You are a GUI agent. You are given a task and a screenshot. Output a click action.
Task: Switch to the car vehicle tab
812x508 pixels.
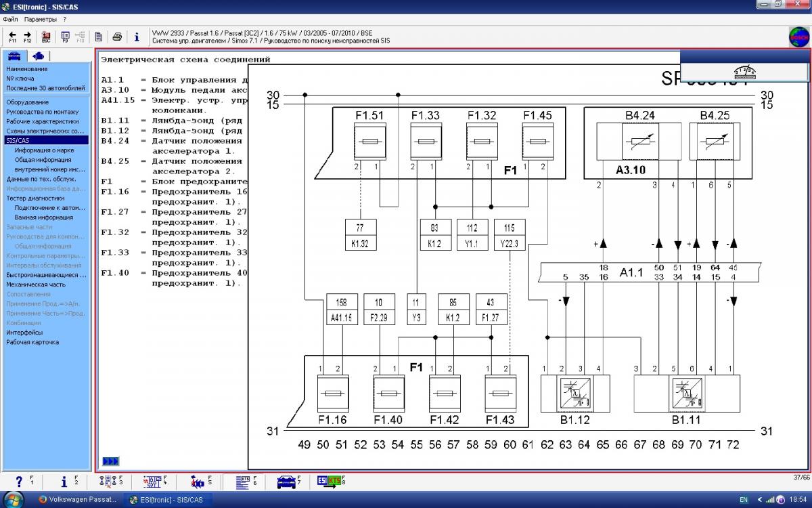(14, 56)
